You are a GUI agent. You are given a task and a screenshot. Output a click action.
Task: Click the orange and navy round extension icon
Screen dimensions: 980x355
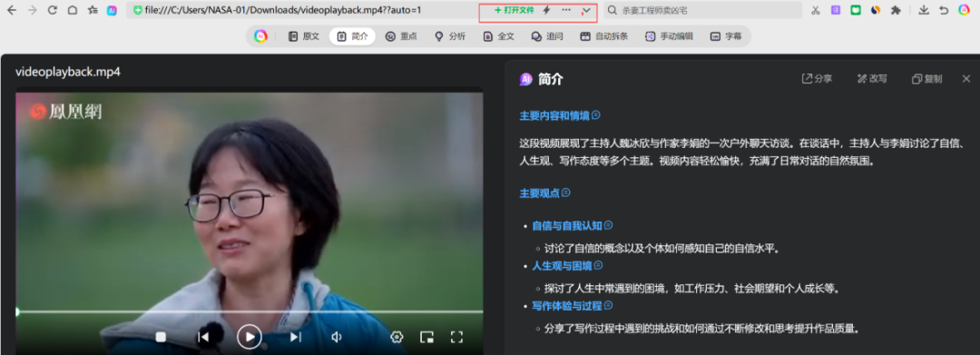(876, 10)
